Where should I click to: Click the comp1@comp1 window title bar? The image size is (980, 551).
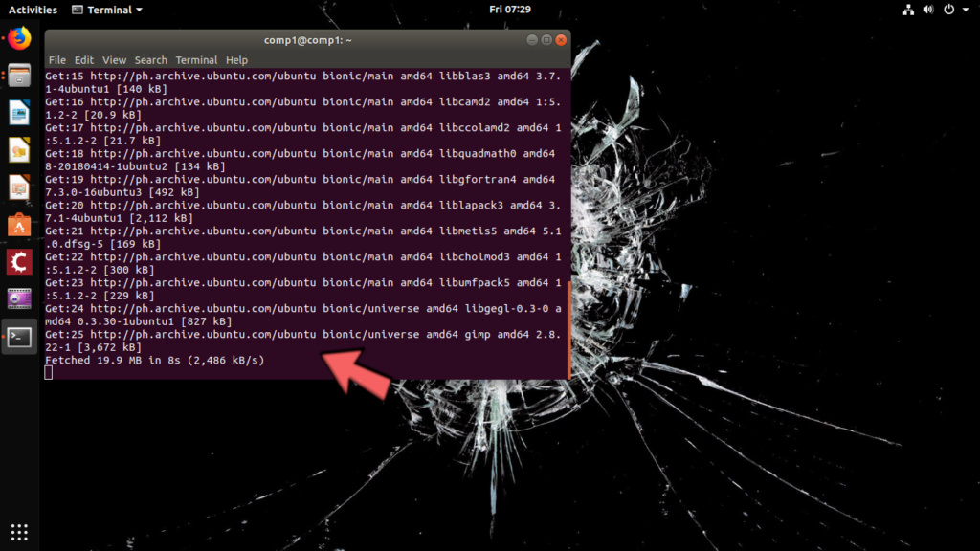pyautogui.click(x=307, y=40)
